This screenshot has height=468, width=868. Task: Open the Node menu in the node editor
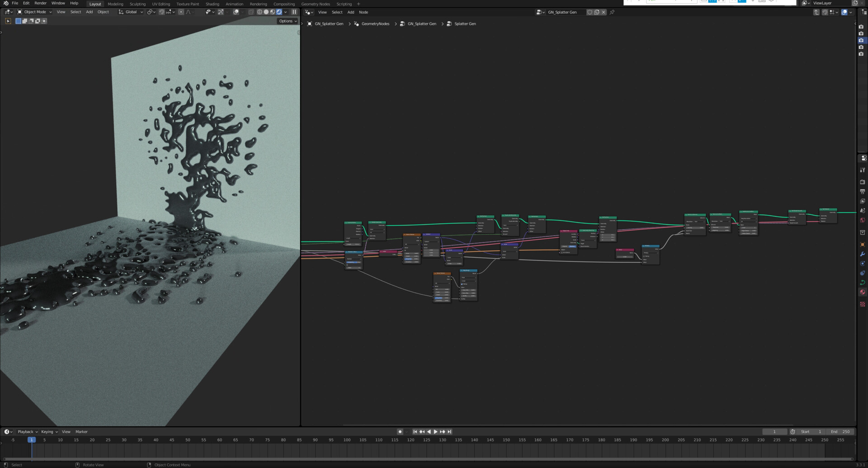[363, 12]
